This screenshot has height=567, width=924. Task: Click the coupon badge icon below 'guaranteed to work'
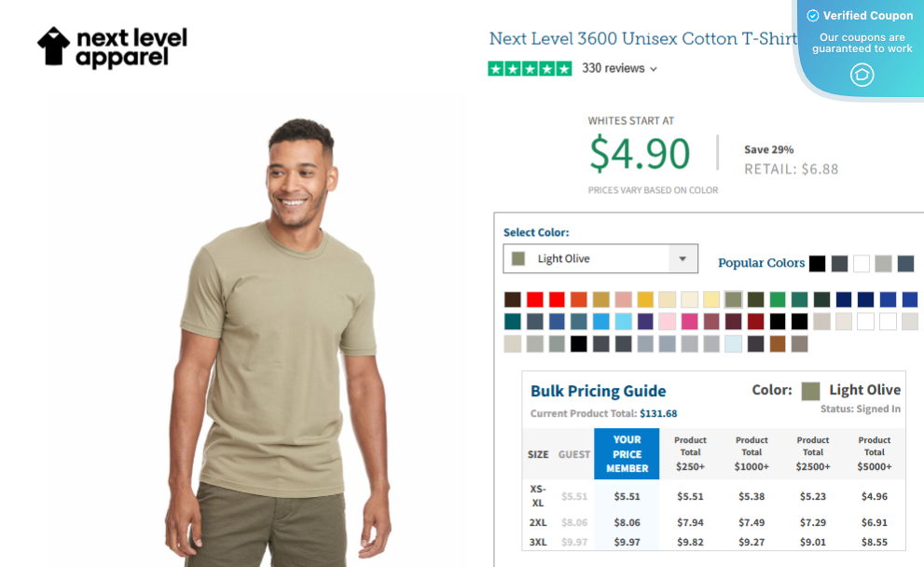(861, 76)
